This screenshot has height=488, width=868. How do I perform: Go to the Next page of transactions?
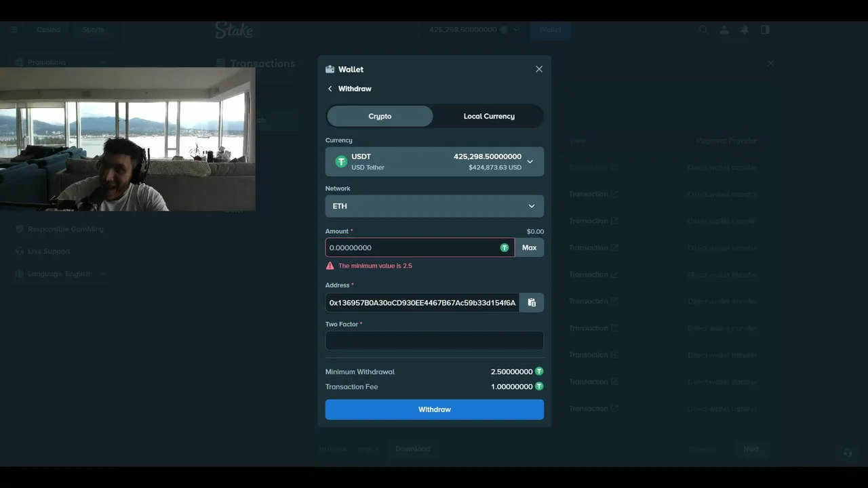pos(751,449)
